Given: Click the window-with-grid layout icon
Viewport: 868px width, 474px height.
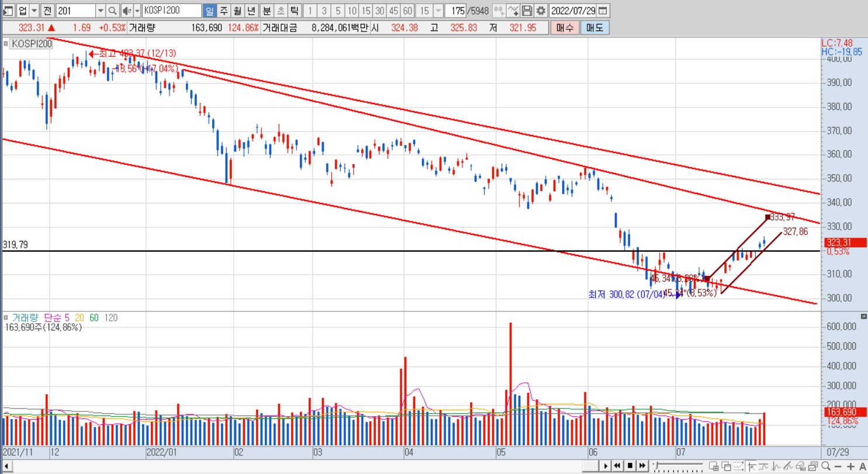Looking at the screenshot, I should (x=714, y=466).
